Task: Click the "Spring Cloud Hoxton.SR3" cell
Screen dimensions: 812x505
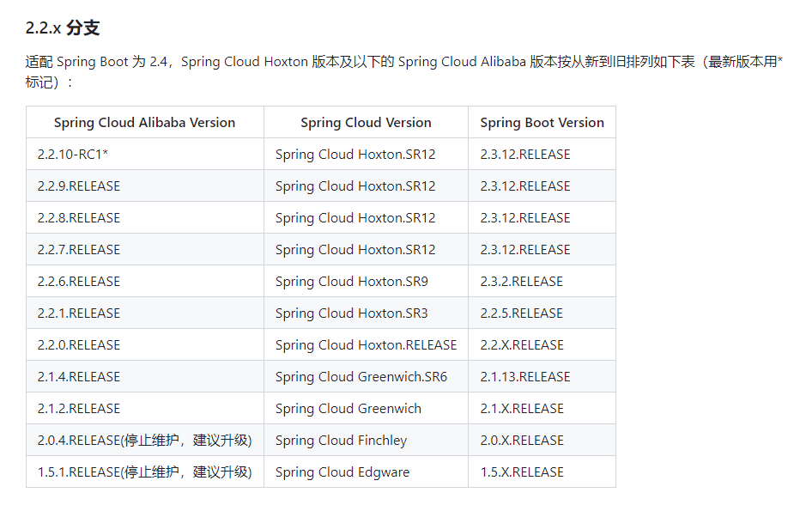Action: [366, 313]
